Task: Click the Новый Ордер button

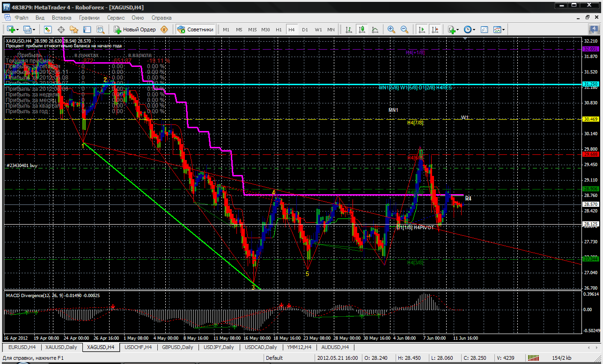Action: pyautogui.click(x=135, y=29)
